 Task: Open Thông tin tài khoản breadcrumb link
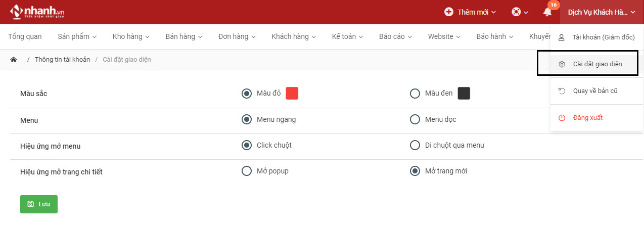62,60
